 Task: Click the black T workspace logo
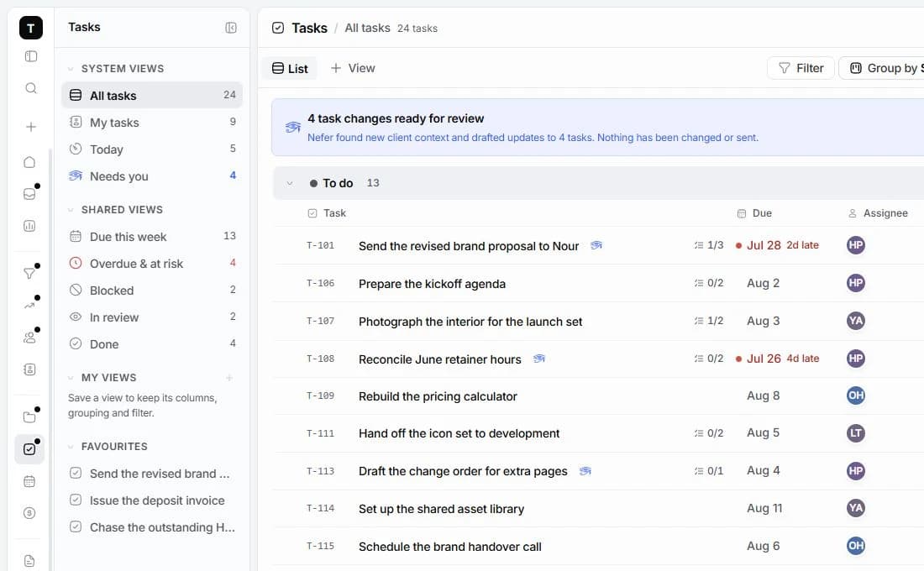click(30, 28)
